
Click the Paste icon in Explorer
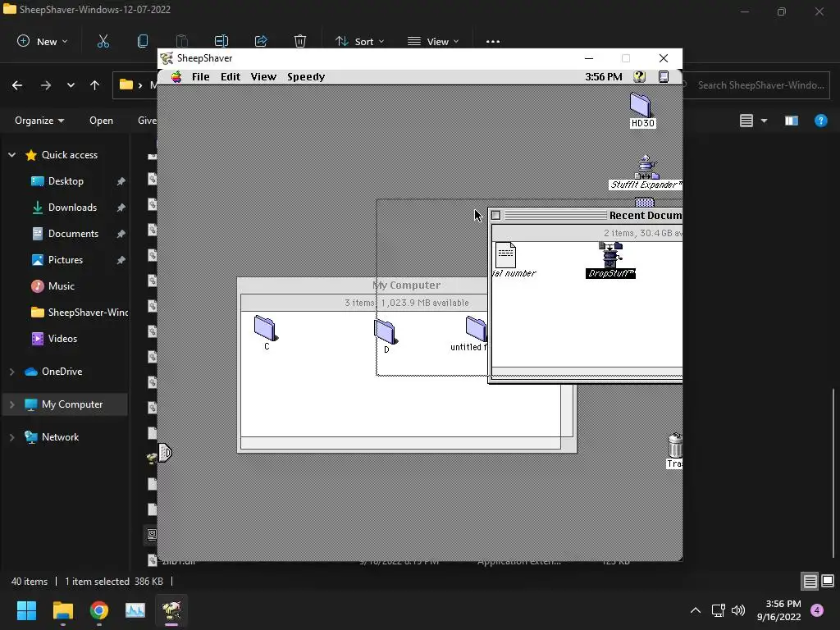click(181, 41)
